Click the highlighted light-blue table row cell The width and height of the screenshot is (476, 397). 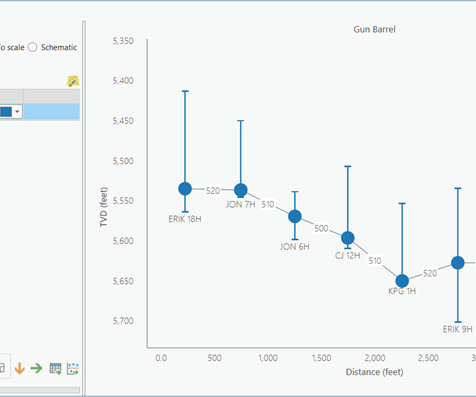(x=51, y=112)
